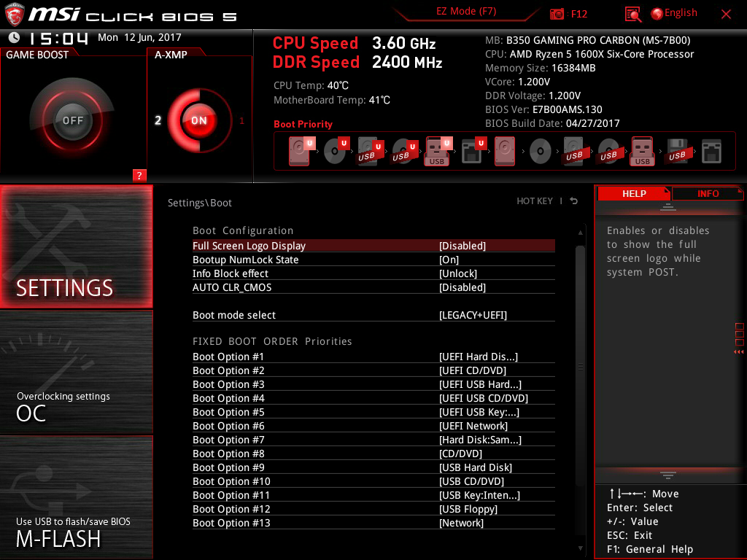Select the Boot Option #8 row
Screen dimensions: 747x560
[x=373, y=454]
